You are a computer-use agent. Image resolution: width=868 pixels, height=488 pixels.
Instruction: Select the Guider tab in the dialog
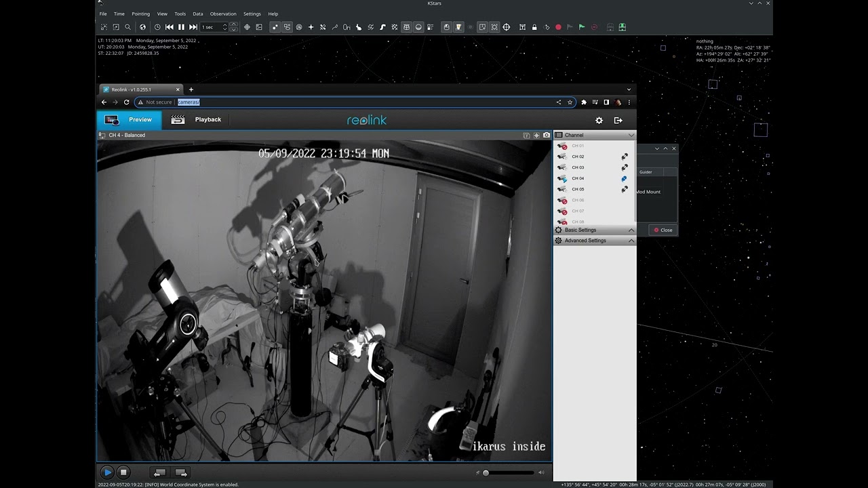click(x=646, y=172)
